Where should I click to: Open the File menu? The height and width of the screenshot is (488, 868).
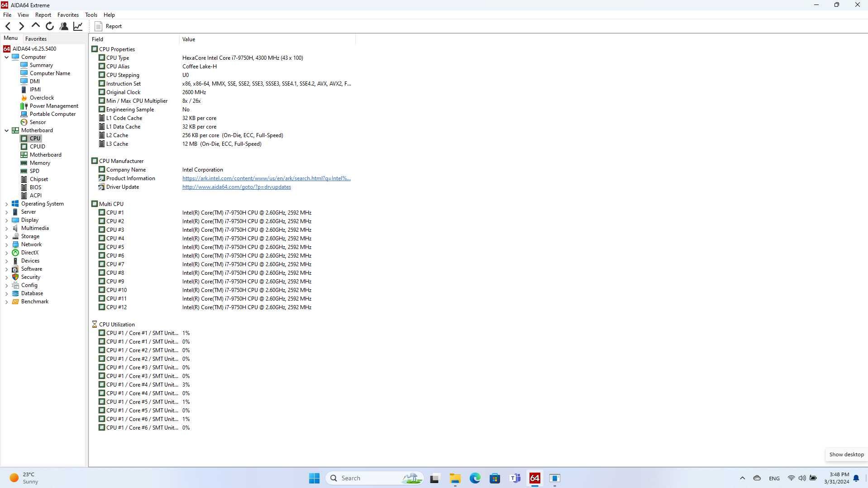click(7, 15)
